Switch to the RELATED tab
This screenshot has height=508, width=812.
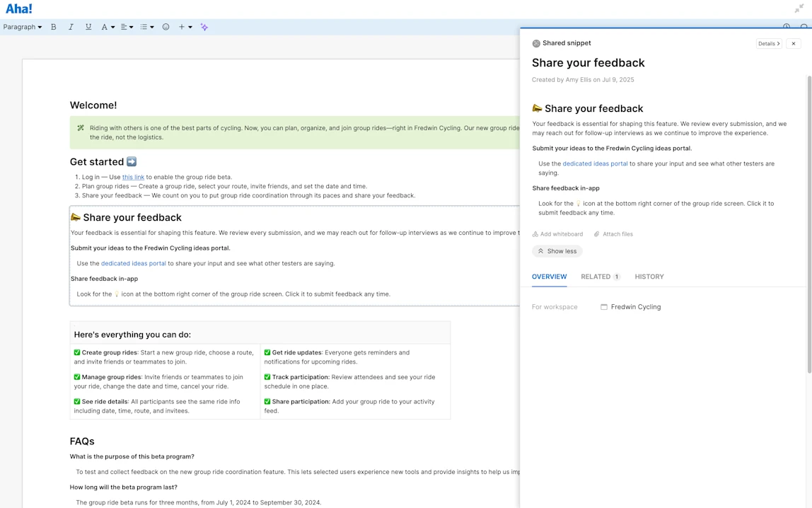pos(601,277)
